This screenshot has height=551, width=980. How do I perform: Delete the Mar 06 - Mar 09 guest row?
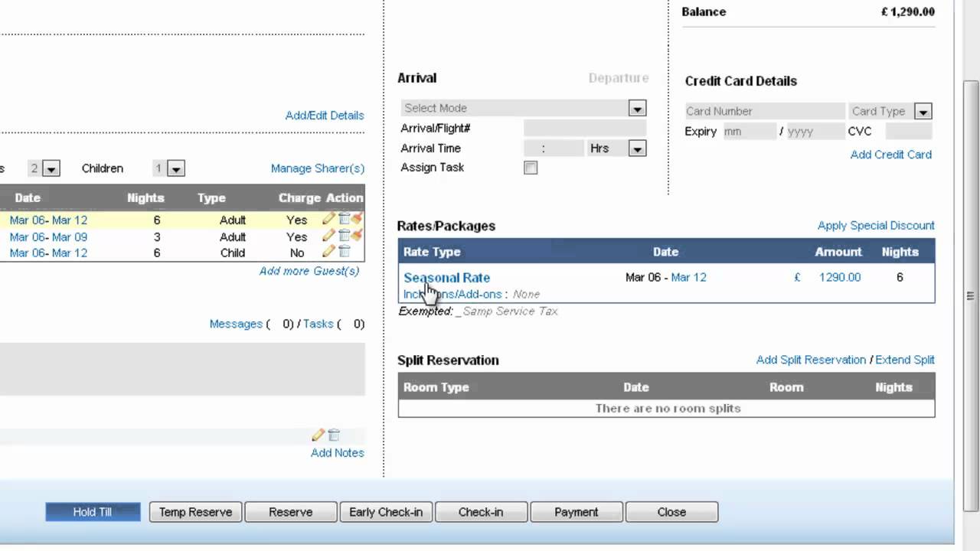tap(344, 236)
